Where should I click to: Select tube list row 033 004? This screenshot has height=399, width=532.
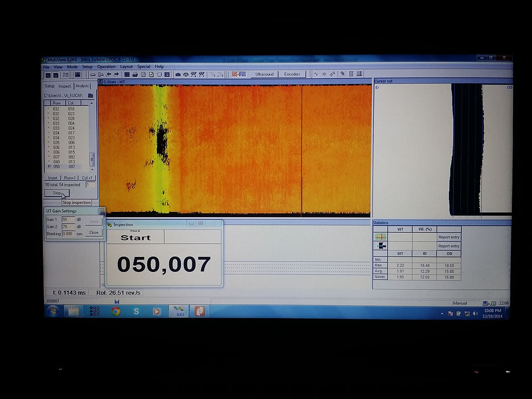[65, 124]
